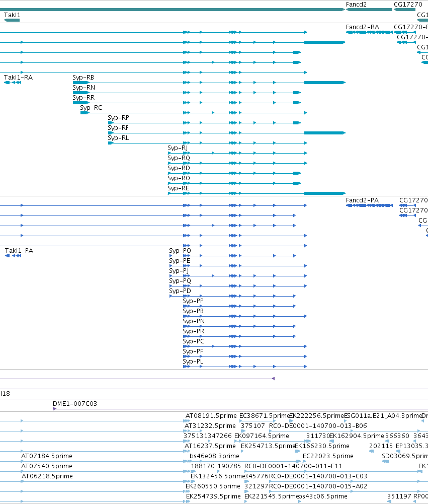Select the Fancd2 gene bar

pos(369,10)
